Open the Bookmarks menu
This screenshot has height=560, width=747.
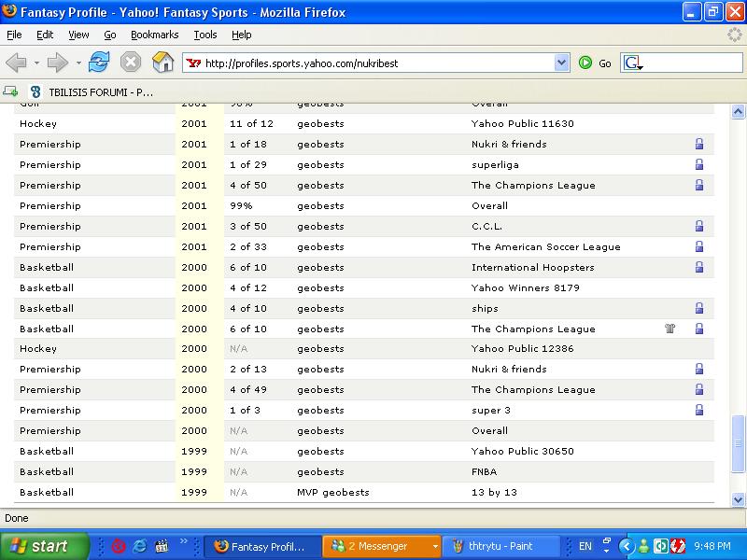(155, 35)
